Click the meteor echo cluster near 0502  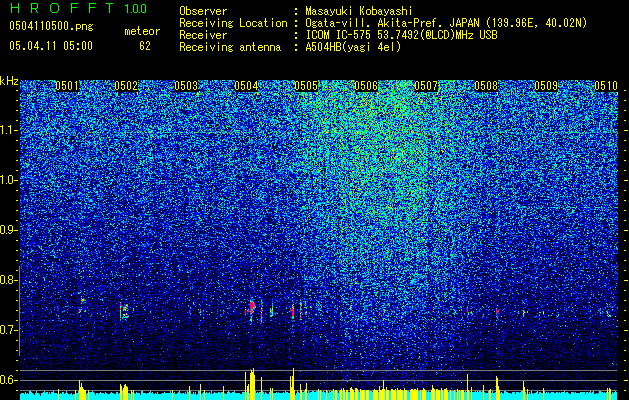124,311
